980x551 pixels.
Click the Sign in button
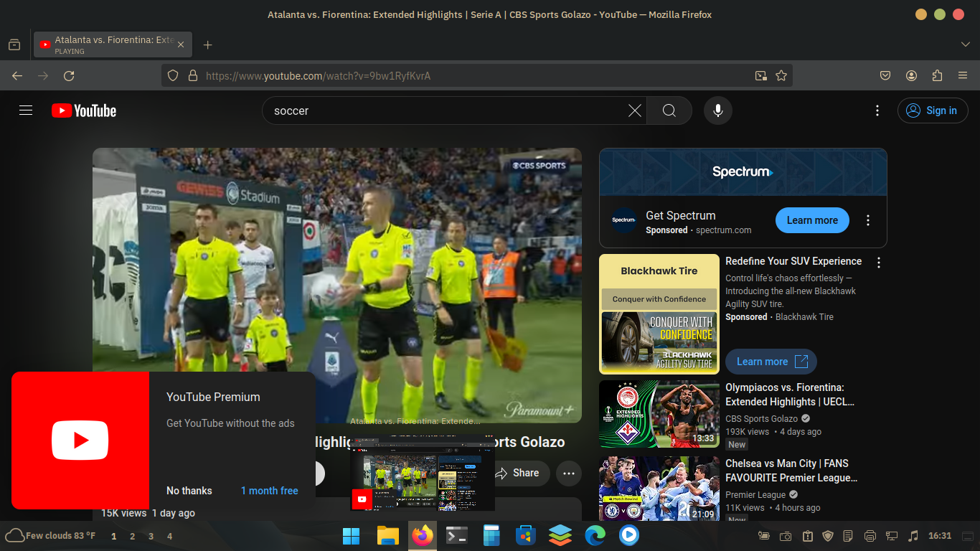tap(932, 110)
